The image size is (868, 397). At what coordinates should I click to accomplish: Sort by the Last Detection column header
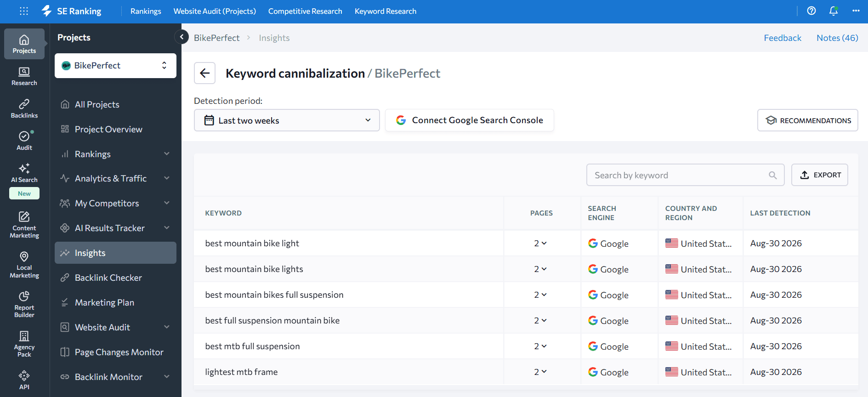pyautogui.click(x=780, y=213)
